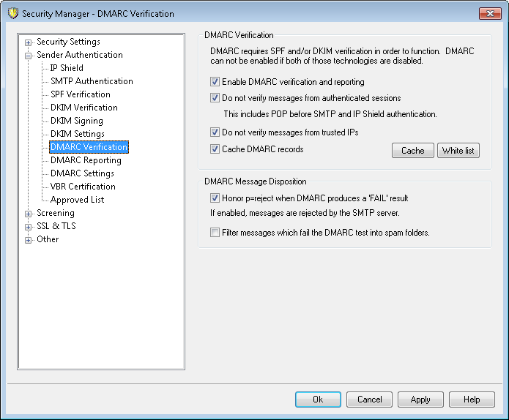Select VBR Certification in the tree
Viewport: 509px width, 420px height.
pos(83,187)
